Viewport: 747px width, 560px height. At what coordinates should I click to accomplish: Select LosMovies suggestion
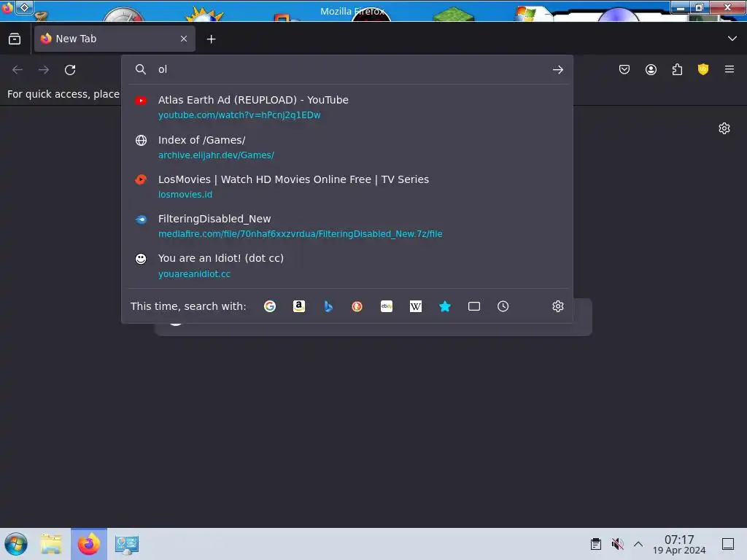pos(347,187)
